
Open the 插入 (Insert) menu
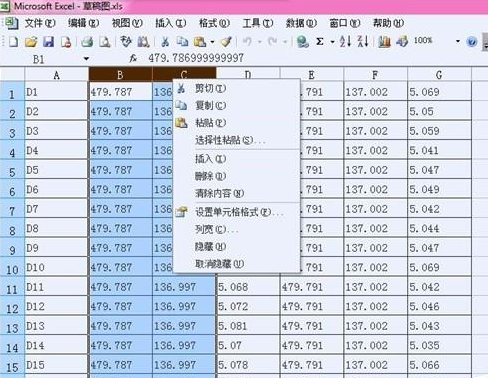point(171,23)
